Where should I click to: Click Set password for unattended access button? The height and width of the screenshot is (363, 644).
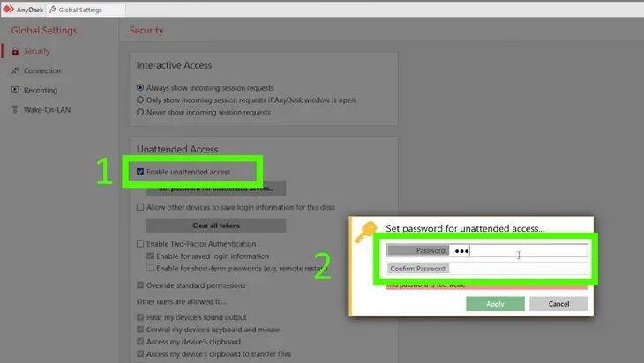216,189
